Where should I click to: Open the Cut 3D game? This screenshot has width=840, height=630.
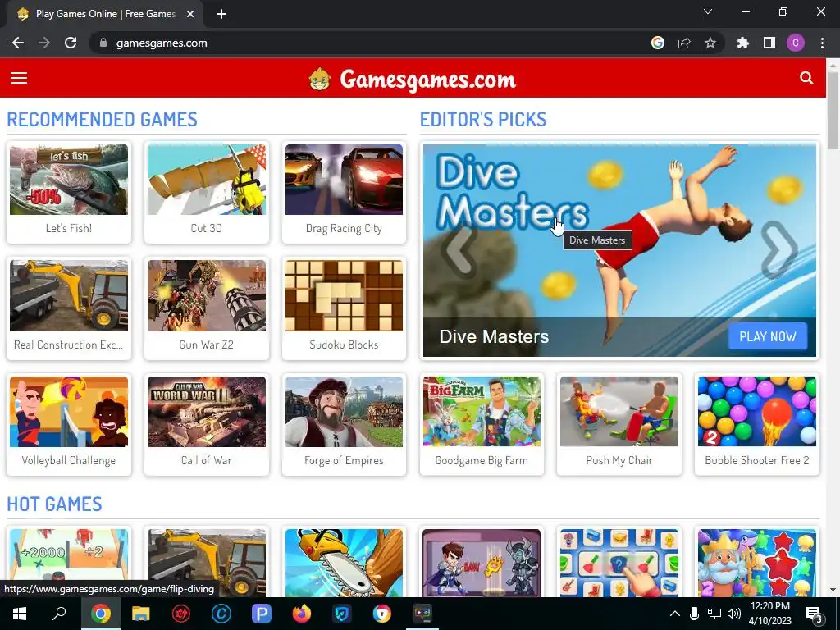pos(206,192)
